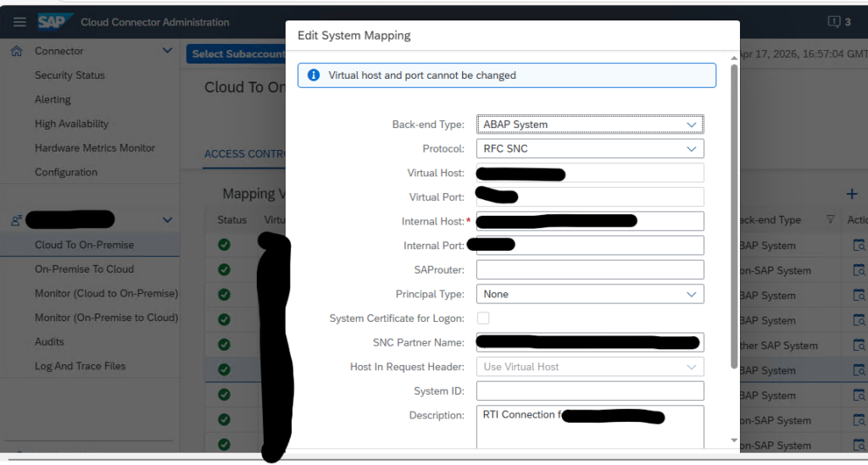Collapse the Connector section chevron
The width and height of the screenshot is (868, 465).
(x=167, y=52)
